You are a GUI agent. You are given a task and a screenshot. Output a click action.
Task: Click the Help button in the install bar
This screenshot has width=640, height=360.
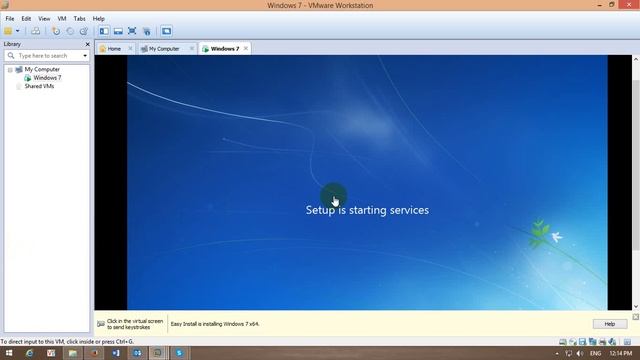(x=610, y=324)
